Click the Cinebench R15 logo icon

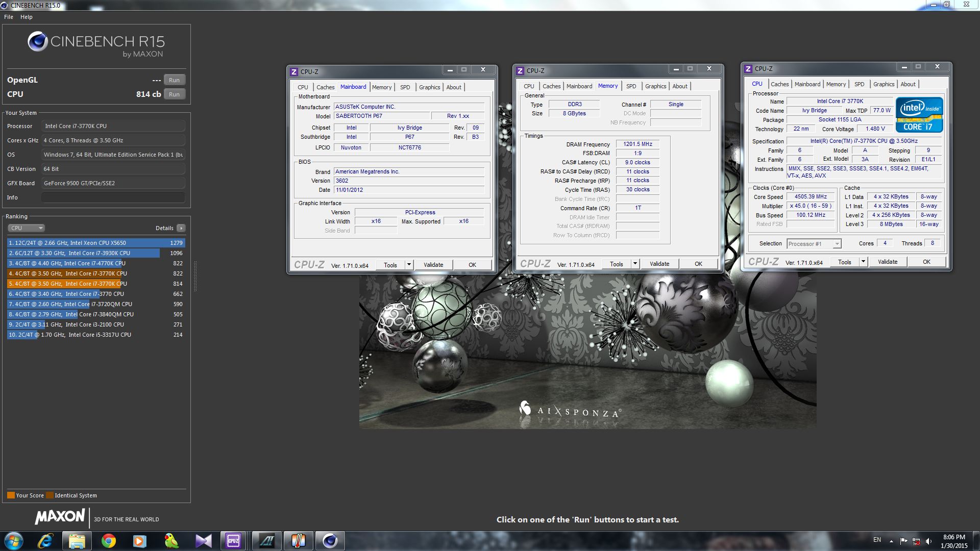38,41
